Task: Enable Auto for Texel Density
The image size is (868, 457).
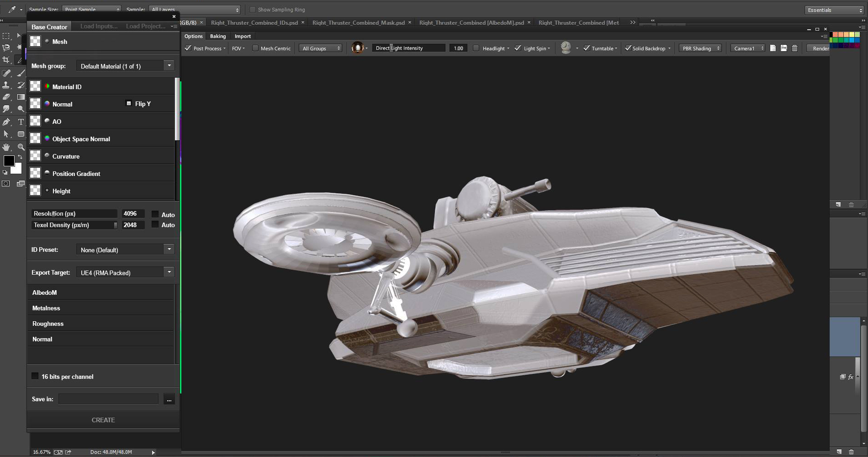Action: point(155,224)
